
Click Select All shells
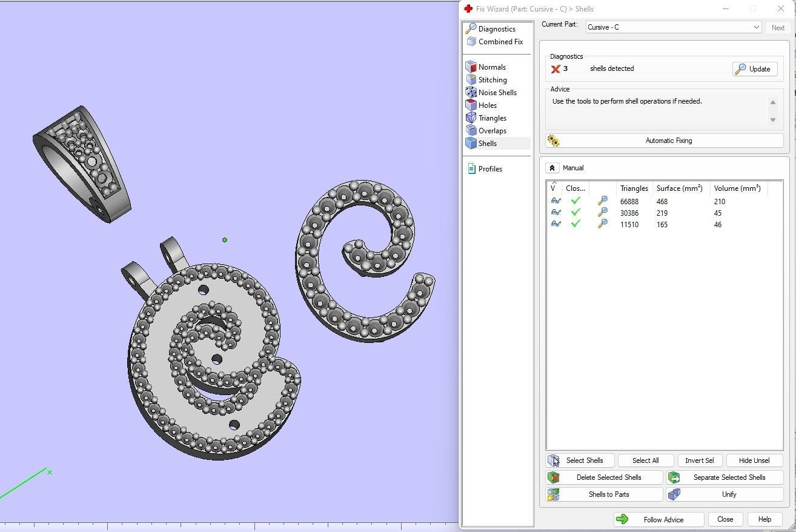[x=645, y=461]
